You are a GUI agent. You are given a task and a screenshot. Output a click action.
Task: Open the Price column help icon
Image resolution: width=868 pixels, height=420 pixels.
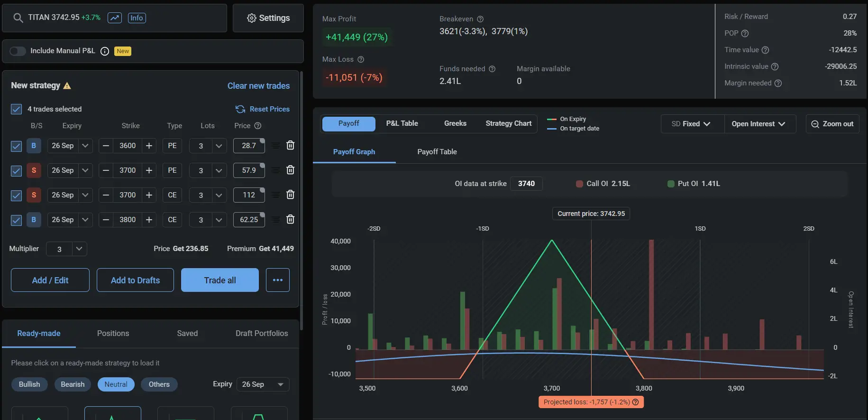(x=258, y=126)
